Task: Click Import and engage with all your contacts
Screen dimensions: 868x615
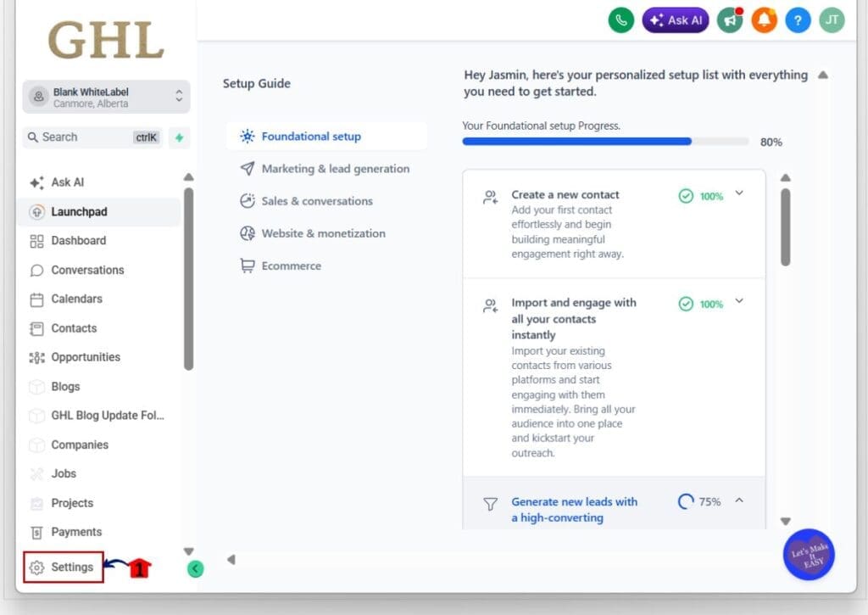Action: tap(574, 319)
